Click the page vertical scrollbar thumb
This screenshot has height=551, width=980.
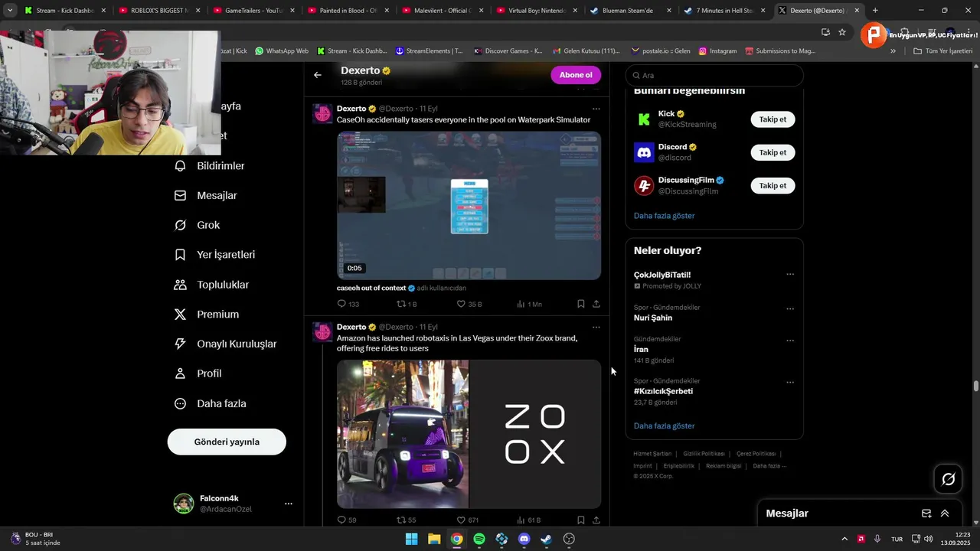(x=975, y=386)
